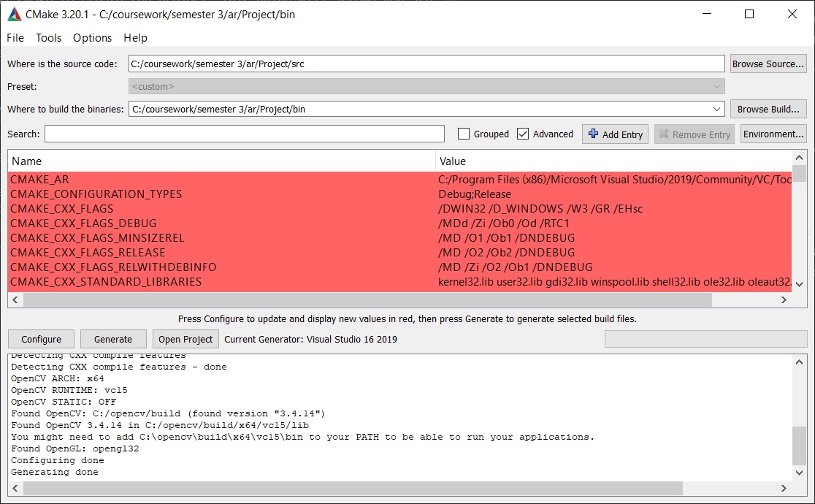815x504 pixels.
Task: Click Browse Source button
Action: click(x=768, y=64)
